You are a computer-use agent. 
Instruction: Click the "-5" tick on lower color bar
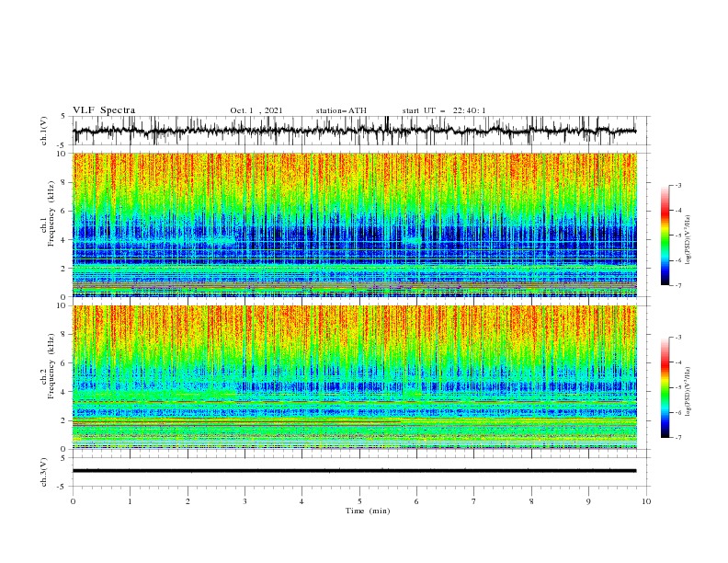[x=677, y=387]
